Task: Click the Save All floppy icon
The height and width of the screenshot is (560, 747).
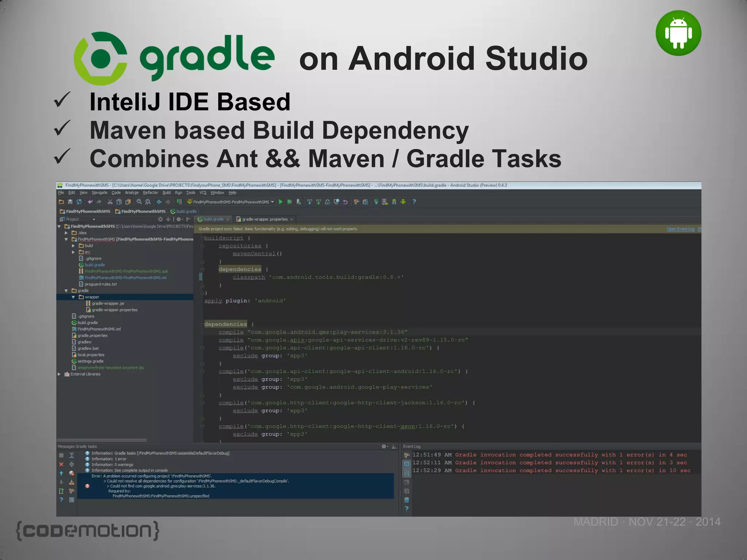Action: [x=70, y=202]
